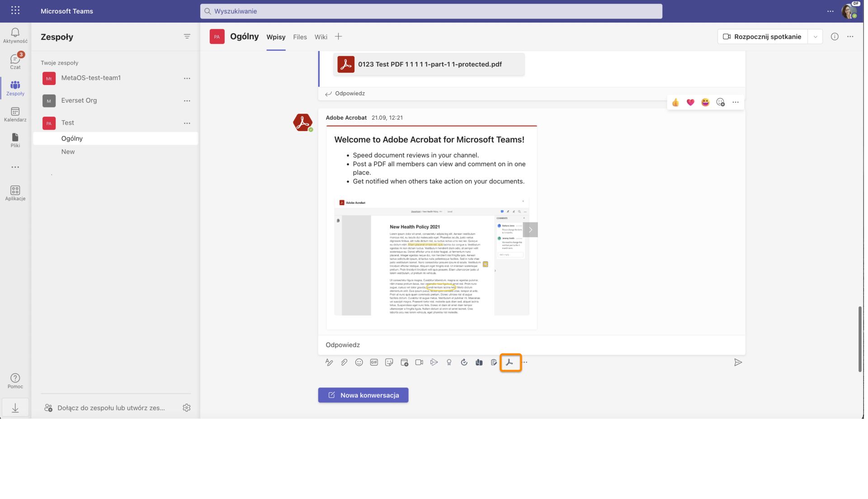The width and height of the screenshot is (868, 499).
Task: React with heart emoji
Action: [x=690, y=102]
